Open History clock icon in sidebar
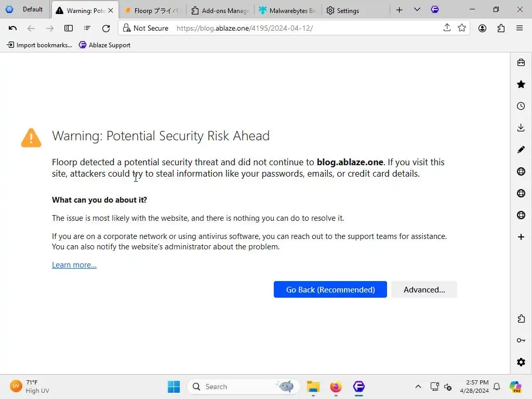The width and height of the screenshot is (532, 399). pyautogui.click(x=521, y=106)
